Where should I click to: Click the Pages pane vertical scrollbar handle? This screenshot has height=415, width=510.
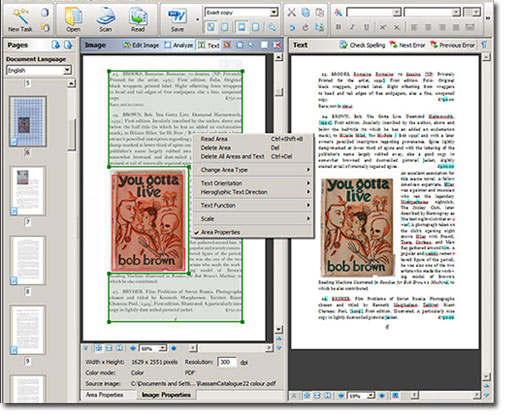pos(71,135)
